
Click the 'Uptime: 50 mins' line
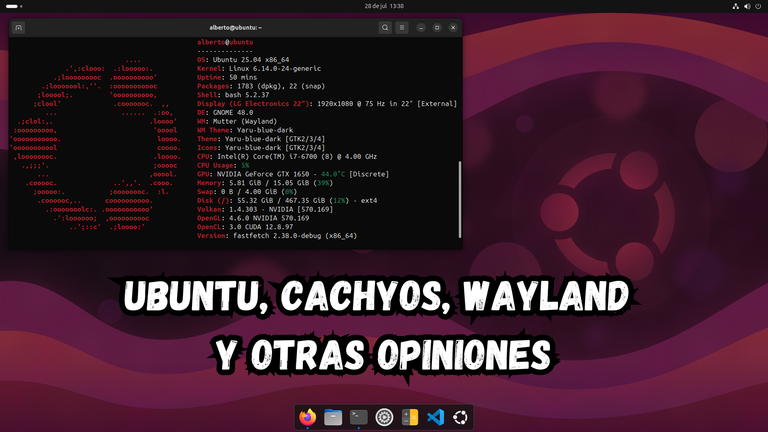227,77
